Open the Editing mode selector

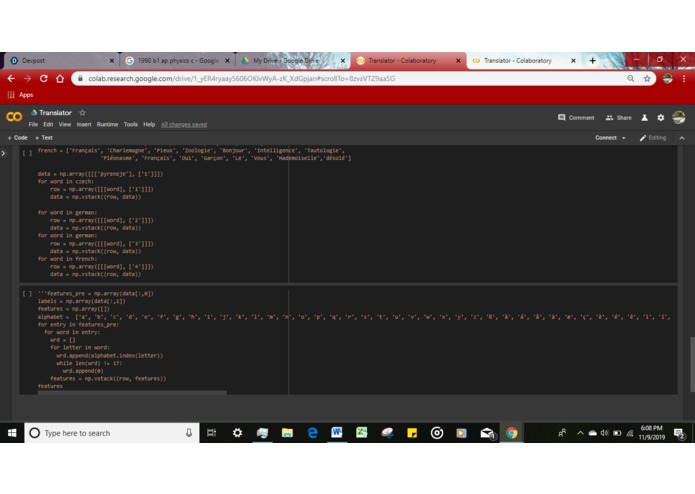click(653, 138)
